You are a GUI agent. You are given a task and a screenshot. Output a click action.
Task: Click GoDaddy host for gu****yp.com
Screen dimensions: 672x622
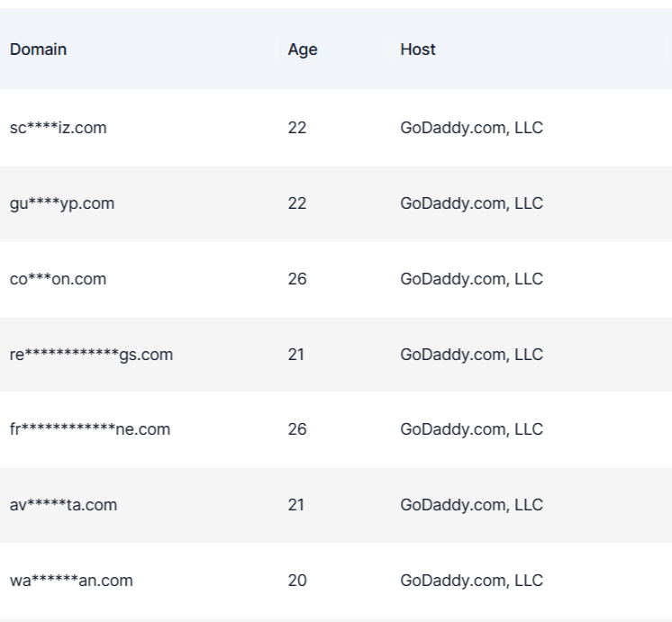(471, 203)
